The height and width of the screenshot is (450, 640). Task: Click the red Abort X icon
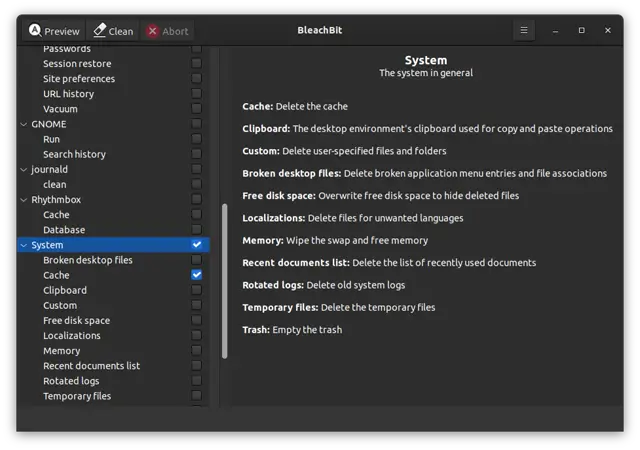click(x=153, y=31)
